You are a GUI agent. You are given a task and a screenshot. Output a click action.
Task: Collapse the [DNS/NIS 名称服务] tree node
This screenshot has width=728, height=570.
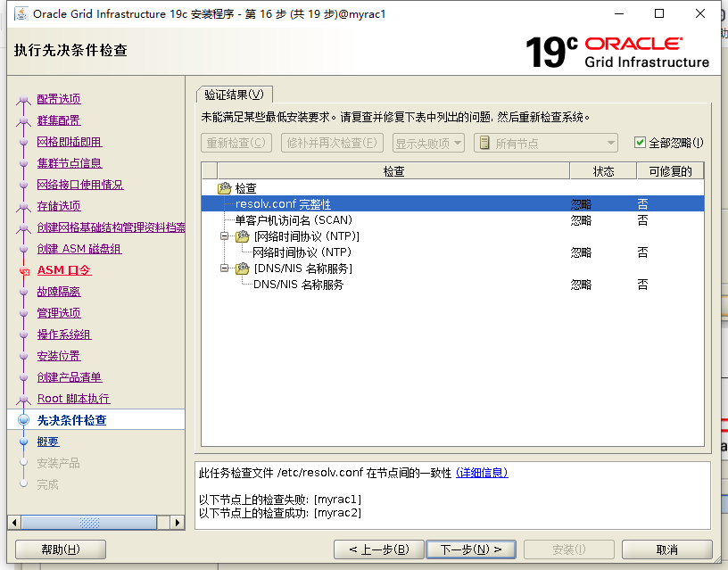225,268
